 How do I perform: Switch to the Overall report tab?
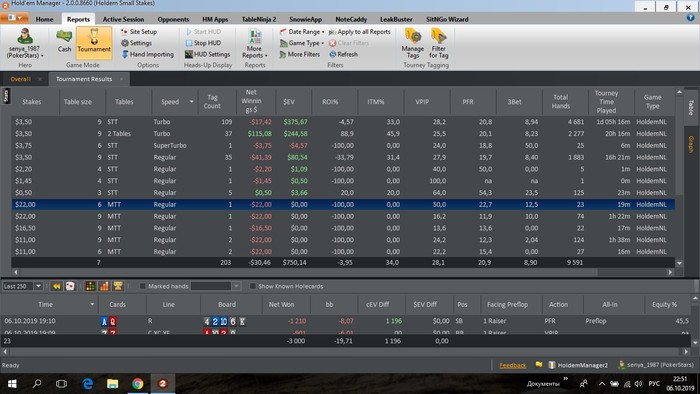pyautogui.click(x=21, y=79)
